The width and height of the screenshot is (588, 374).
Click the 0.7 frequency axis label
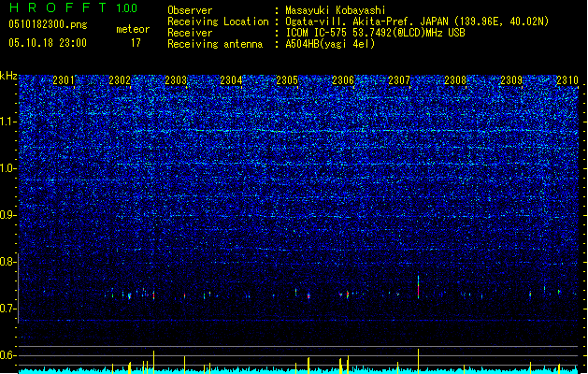click(8, 309)
